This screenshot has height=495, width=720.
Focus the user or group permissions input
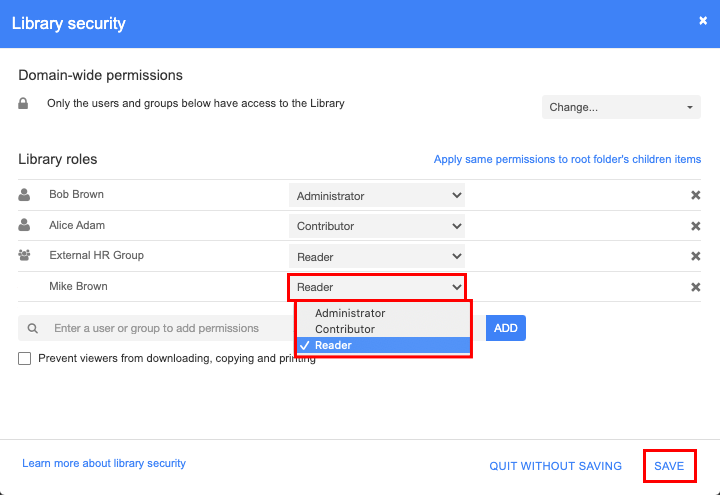click(x=156, y=328)
